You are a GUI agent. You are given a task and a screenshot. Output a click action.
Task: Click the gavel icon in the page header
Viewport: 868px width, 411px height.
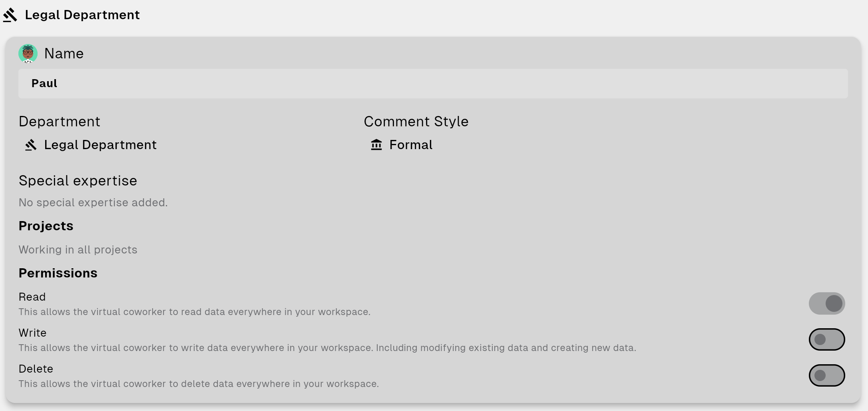pos(10,15)
